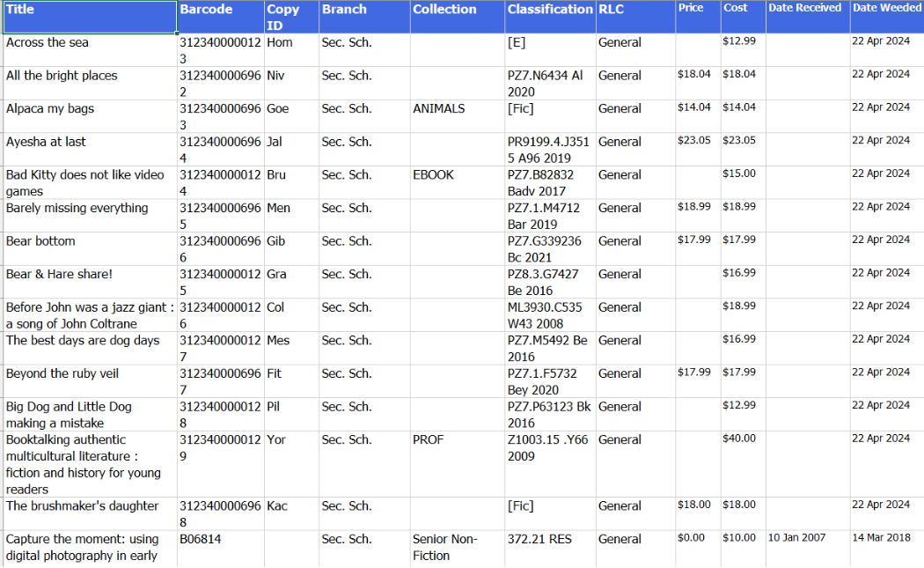Click the 'Ayesha at last' title

(90, 149)
